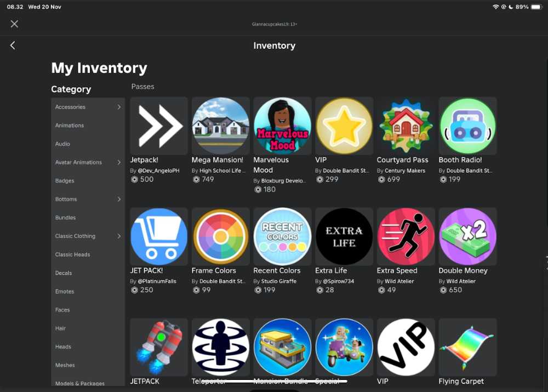The width and height of the screenshot is (548, 392).
Task: Open the Double Money x2 cash icon
Action: [467, 236]
